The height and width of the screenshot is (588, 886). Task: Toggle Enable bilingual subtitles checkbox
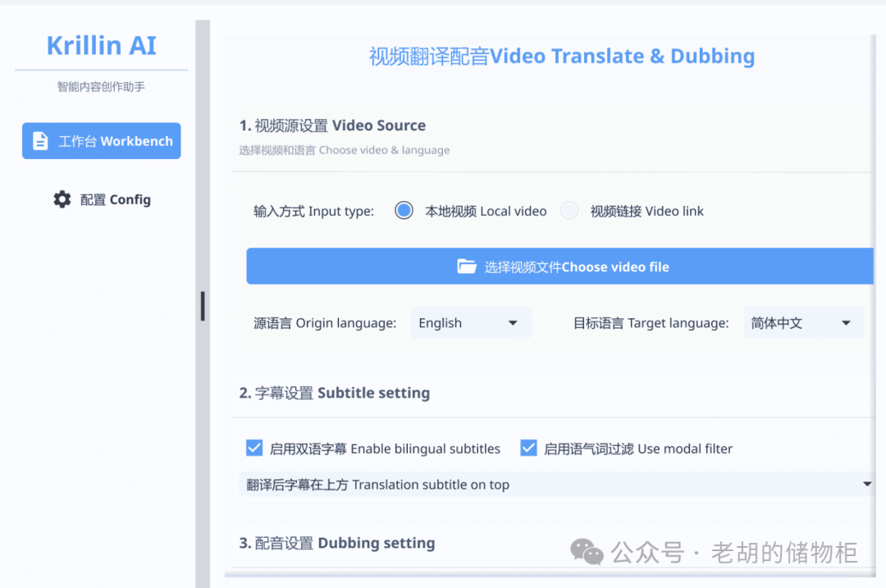(x=254, y=448)
